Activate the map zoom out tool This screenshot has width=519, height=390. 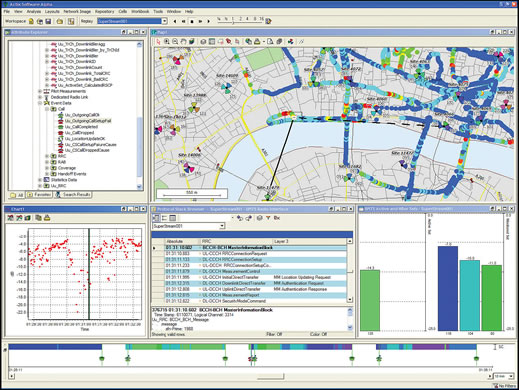click(x=175, y=41)
